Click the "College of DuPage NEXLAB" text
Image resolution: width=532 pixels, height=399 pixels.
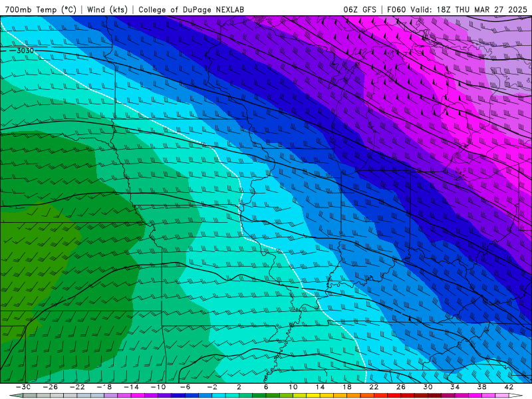(x=191, y=9)
